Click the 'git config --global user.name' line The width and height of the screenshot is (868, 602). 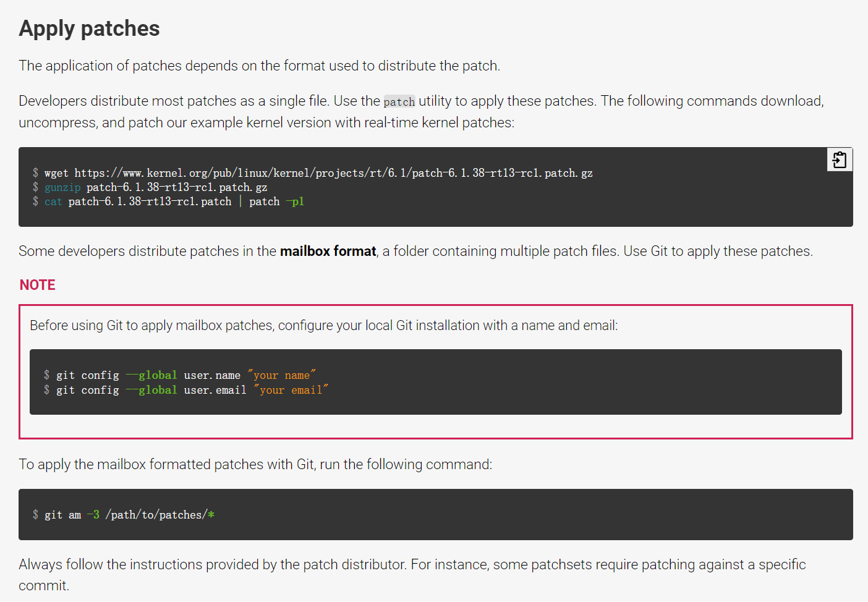tap(180, 375)
